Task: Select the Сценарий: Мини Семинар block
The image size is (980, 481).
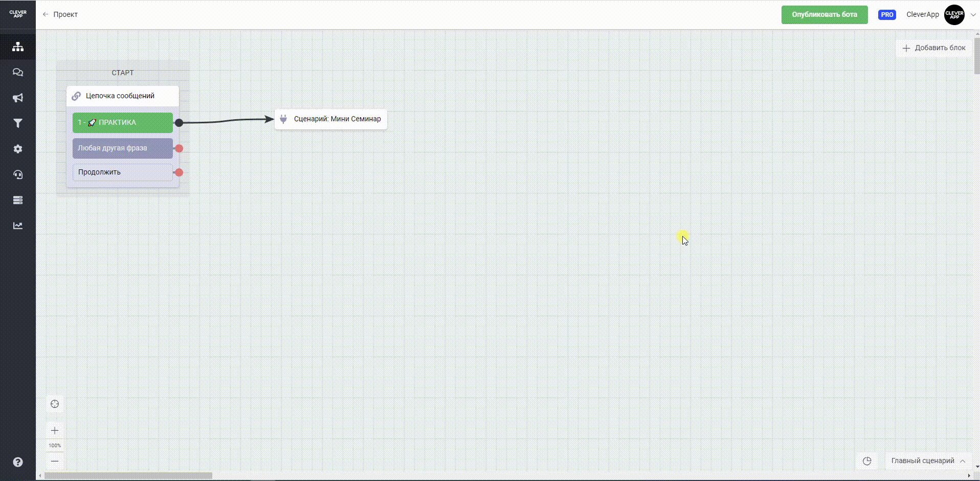Action: pos(331,119)
